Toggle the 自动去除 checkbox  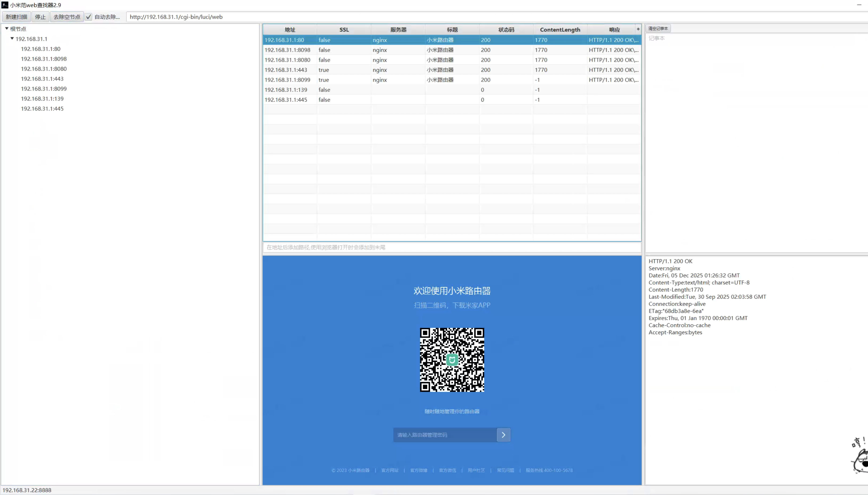[x=88, y=17]
